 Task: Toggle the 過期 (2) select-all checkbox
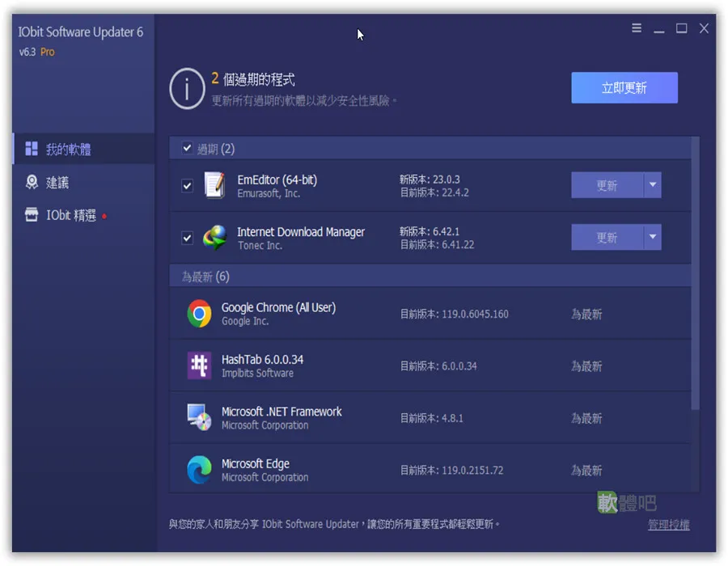pyautogui.click(x=187, y=148)
